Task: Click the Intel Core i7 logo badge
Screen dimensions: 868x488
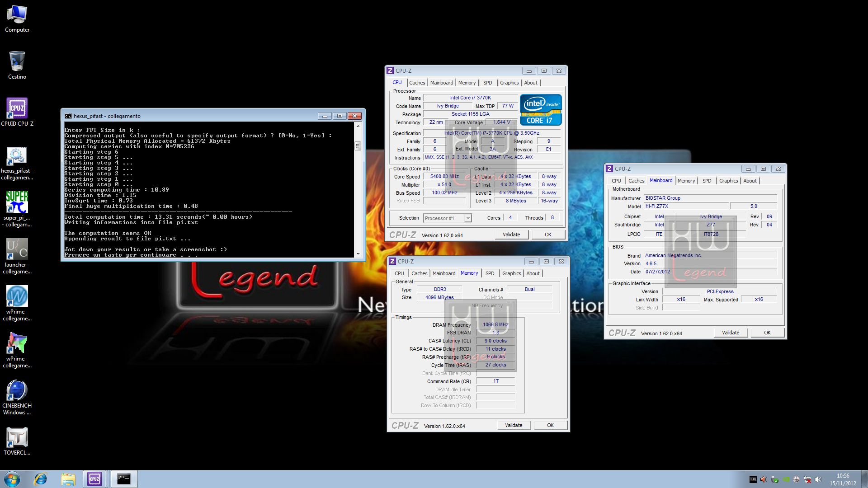Action: [x=541, y=109]
